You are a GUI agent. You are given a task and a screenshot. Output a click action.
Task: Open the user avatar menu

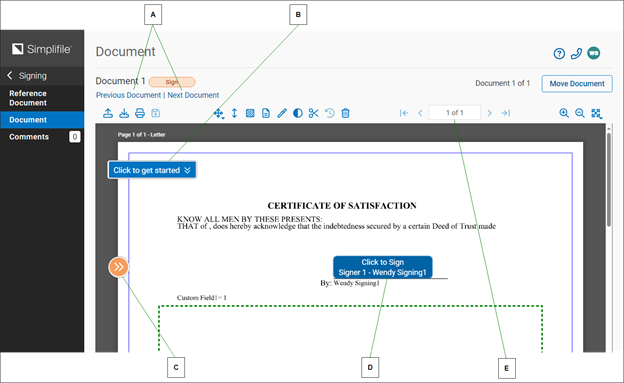click(593, 53)
